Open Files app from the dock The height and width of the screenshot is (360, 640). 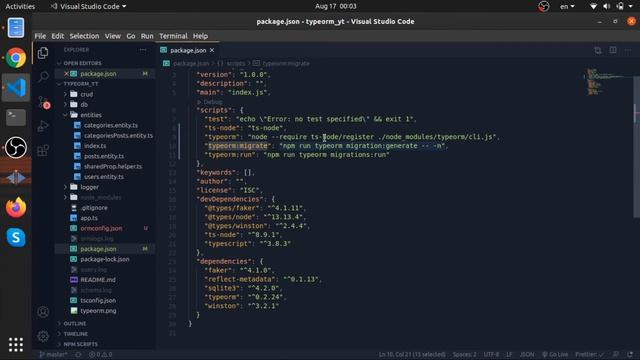[x=16, y=28]
